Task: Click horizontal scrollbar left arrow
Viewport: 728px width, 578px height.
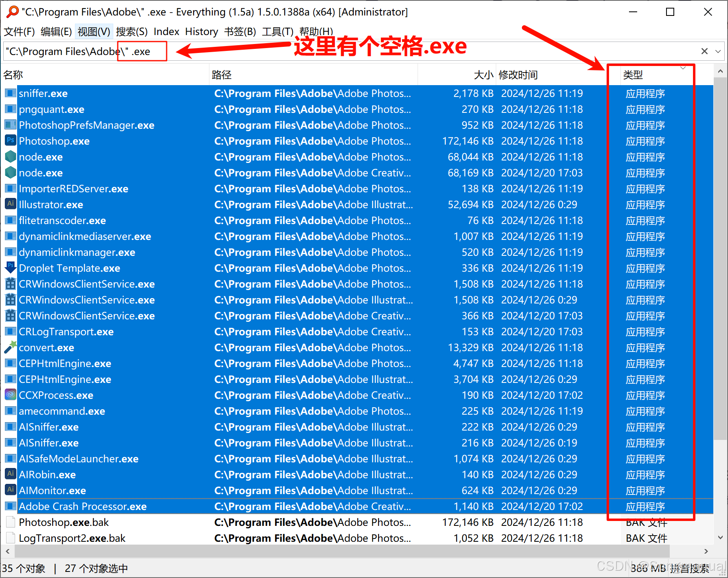Action: (x=8, y=551)
